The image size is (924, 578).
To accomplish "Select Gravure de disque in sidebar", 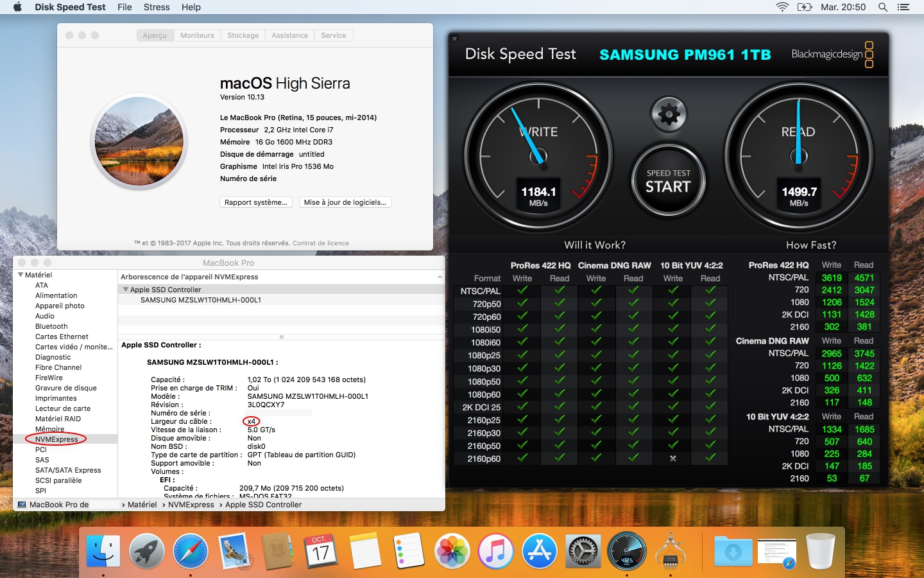I will click(x=65, y=388).
